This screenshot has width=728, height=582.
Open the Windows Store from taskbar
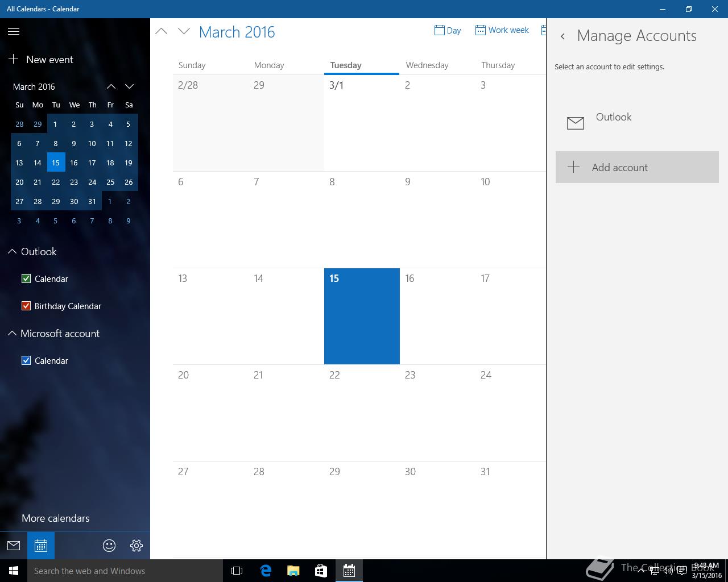click(x=321, y=571)
